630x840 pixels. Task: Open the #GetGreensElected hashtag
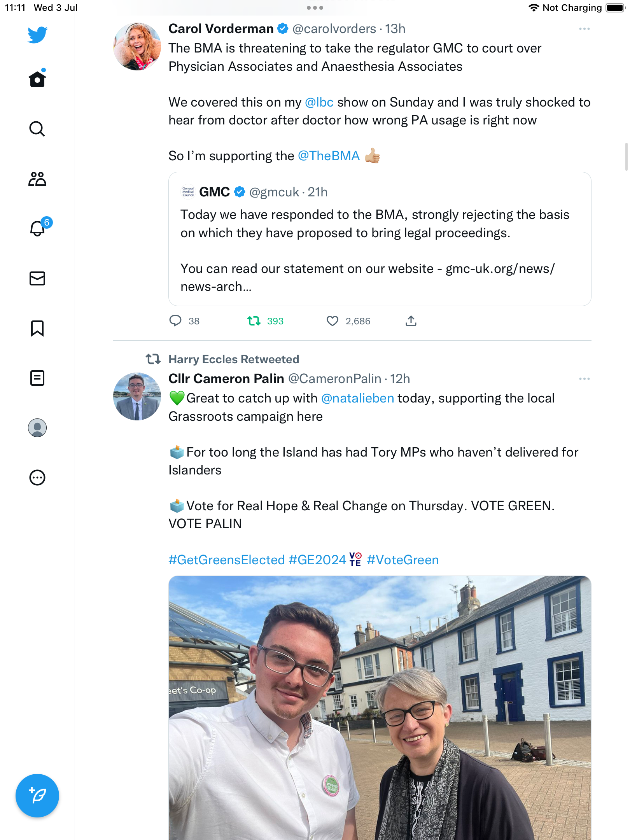click(227, 560)
